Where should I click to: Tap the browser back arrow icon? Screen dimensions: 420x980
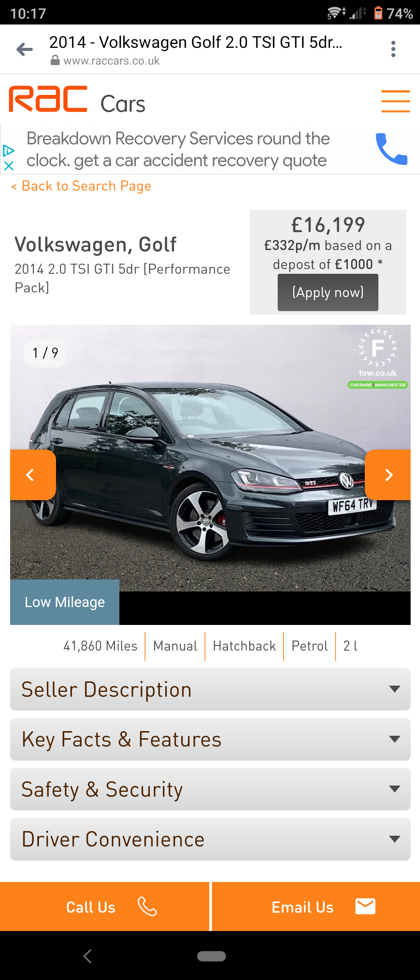[24, 49]
